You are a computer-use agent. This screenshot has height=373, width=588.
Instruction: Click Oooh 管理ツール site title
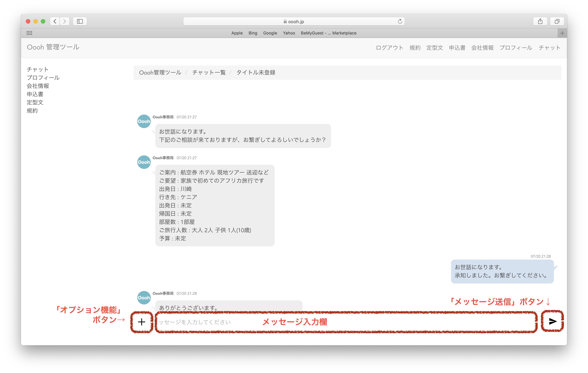[x=53, y=47]
